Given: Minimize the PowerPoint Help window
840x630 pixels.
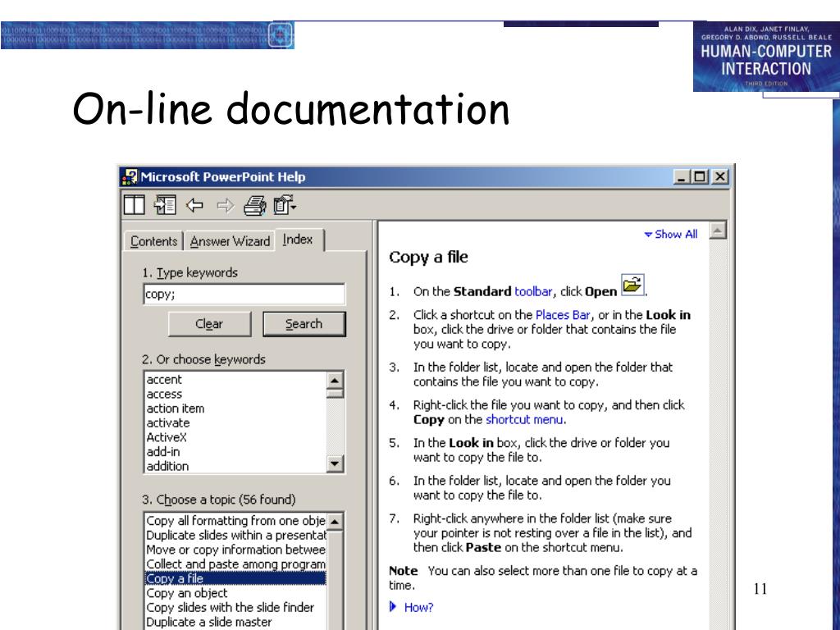Looking at the screenshot, I should point(681,177).
